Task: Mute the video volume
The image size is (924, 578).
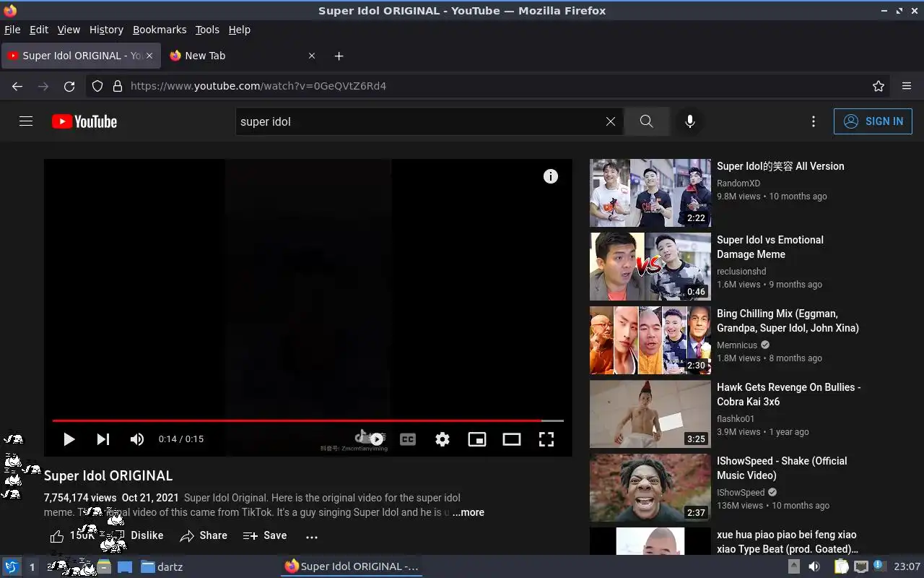Action: pyautogui.click(x=136, y=439)
